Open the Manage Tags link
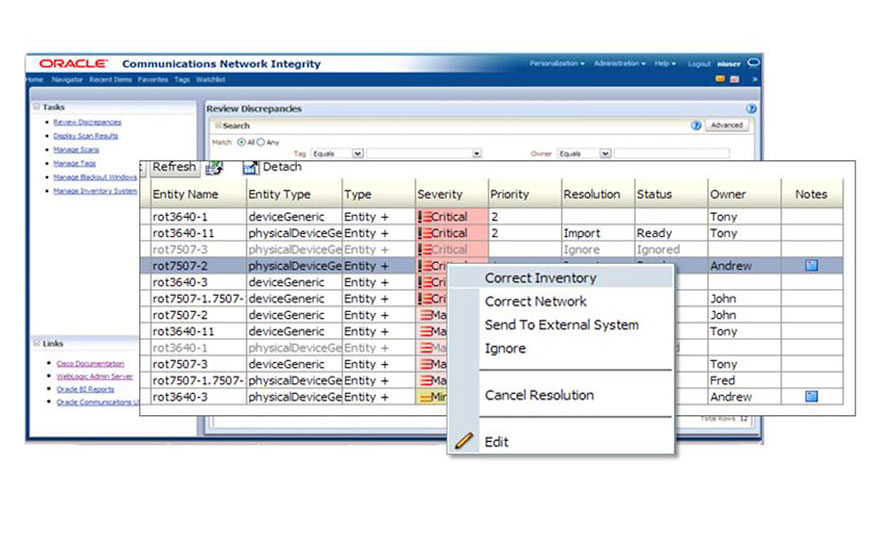880x533 pixels. click(74, 163)
